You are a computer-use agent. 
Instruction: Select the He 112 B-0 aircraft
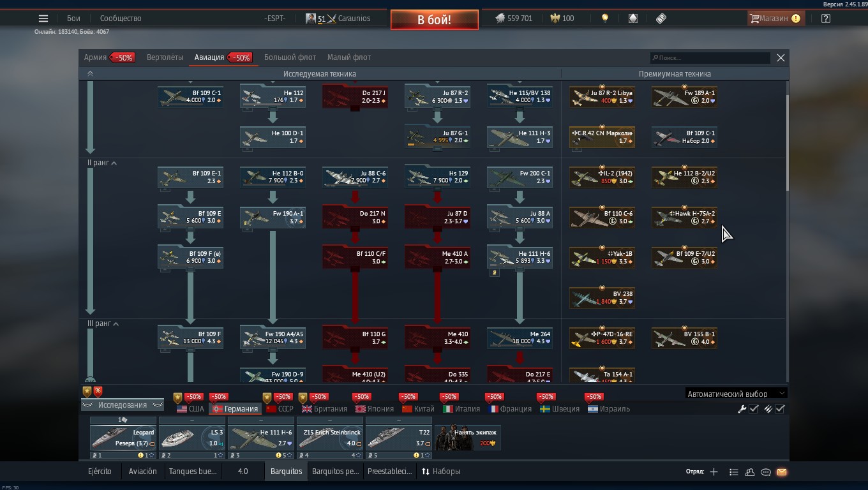click(273, 177)
